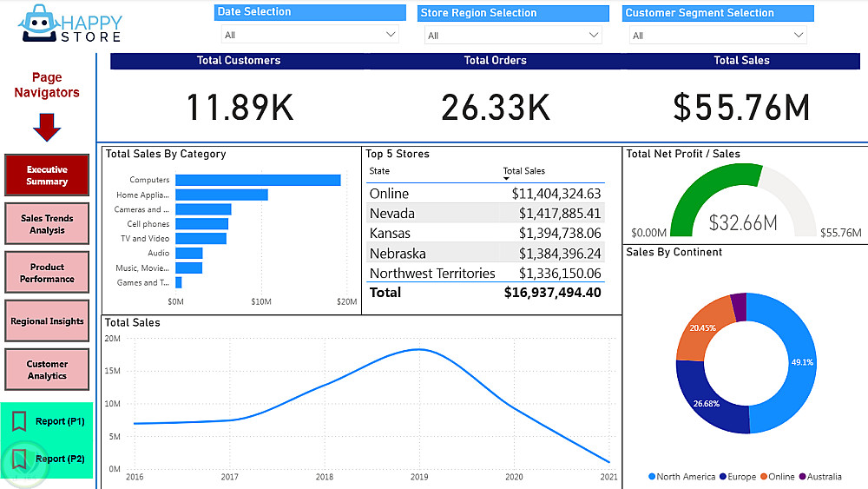Click the Europe legend marker

722,476
